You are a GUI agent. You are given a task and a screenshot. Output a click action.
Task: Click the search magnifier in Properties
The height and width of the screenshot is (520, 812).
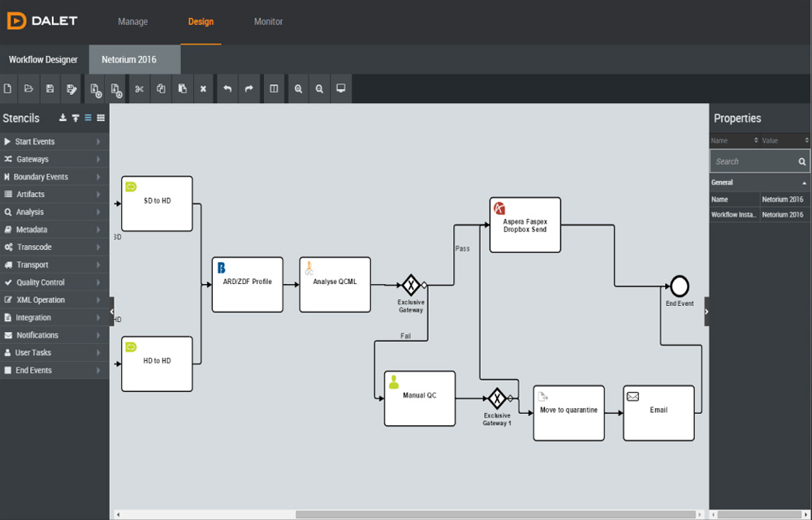point(801,161)
